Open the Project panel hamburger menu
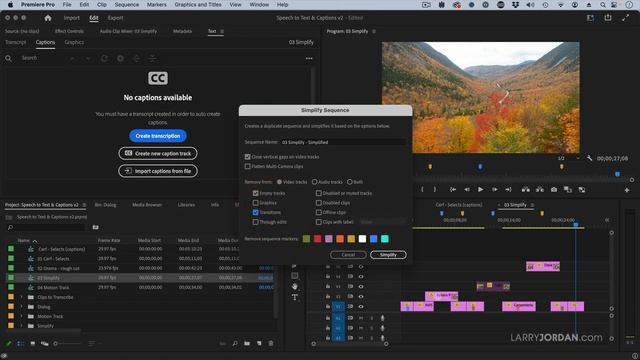 click(84, 205)
